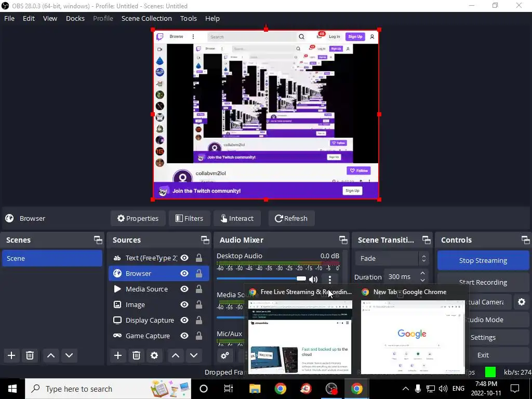
Task: Remove the selected scene
Action: coord(30,355)
